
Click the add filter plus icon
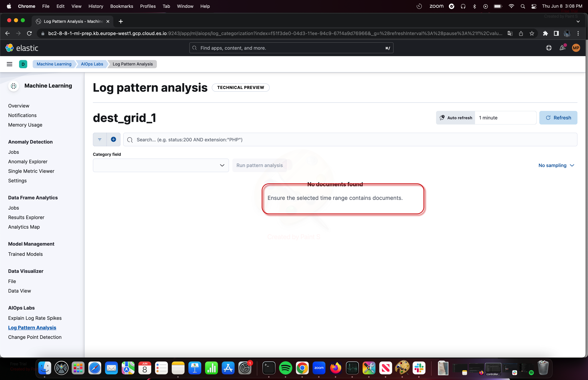[x=113, y=140]
